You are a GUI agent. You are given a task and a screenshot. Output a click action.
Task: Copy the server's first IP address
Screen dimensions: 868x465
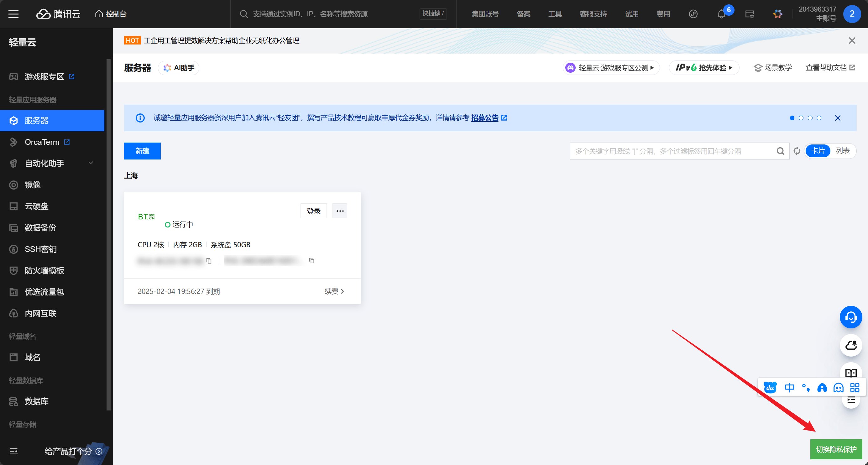pos(209,261)
